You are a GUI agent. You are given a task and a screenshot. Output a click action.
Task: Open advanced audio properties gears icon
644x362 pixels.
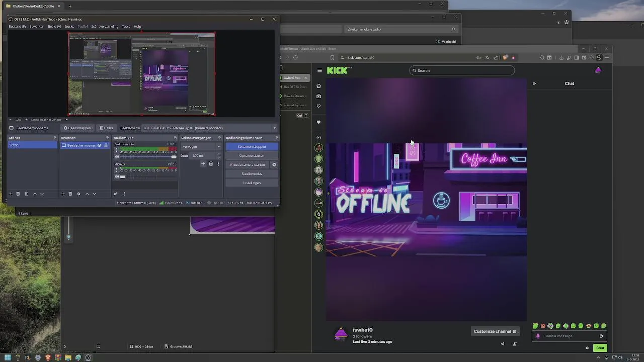pyautogui.click(x=116, y=194)
